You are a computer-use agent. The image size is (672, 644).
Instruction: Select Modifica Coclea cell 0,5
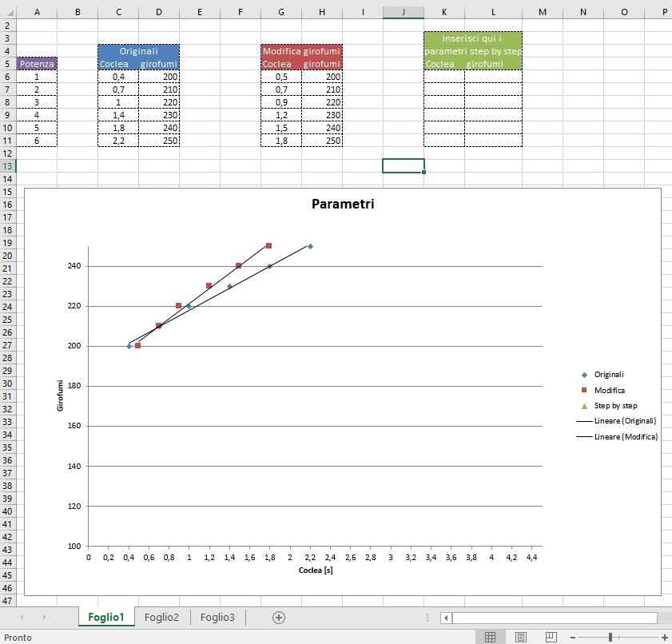(x=281, y=77)
